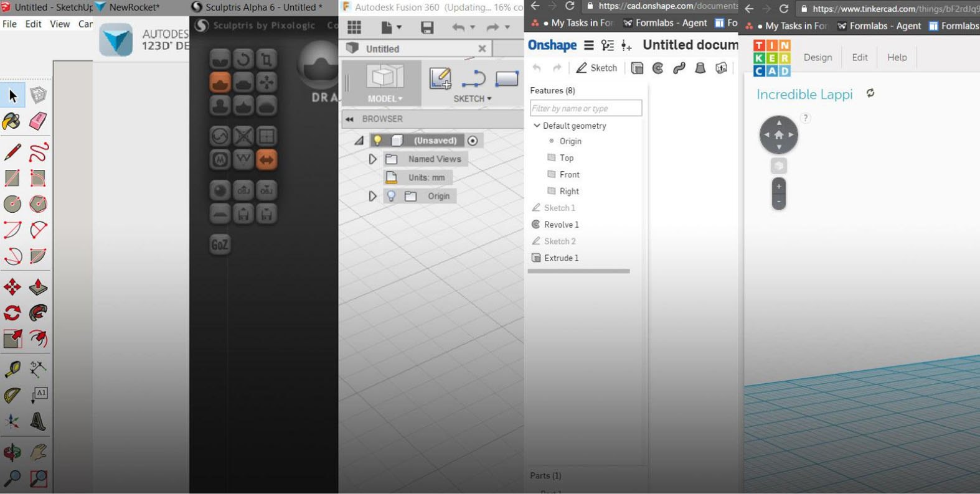Click the Create Sketch icon in Fusion 360
This screenshot has width=980, height=494.
coord(440,78)
